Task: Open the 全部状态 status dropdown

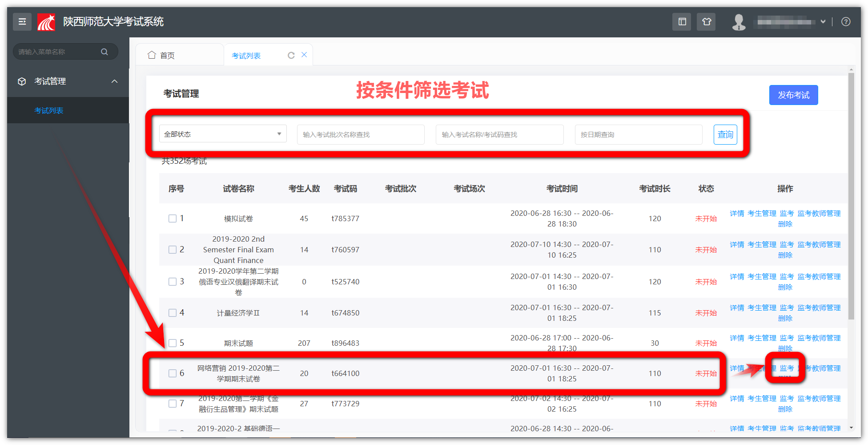Action: coord(223,134)
